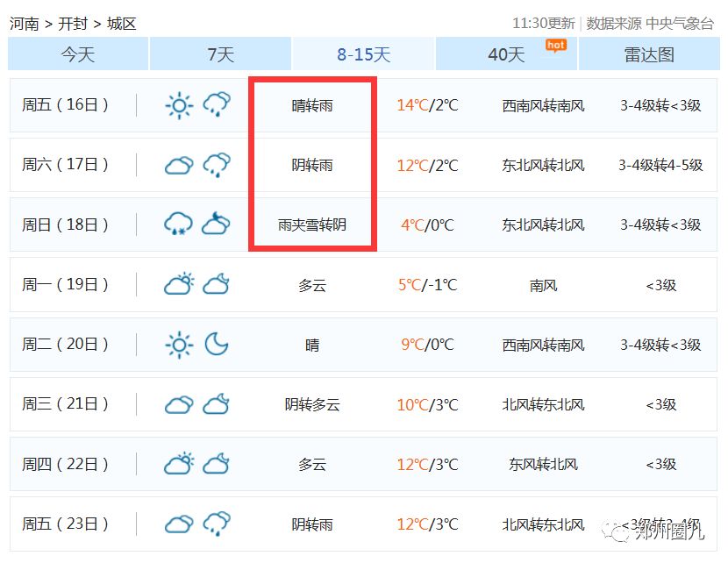This screenshot has width=728, height=563.
Task: Click the orange hot badge near 40天
Action: (x=555, y=45)
